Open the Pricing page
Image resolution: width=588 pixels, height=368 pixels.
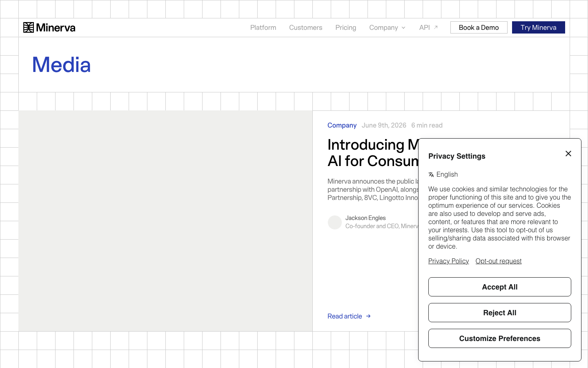click(345, 27)
